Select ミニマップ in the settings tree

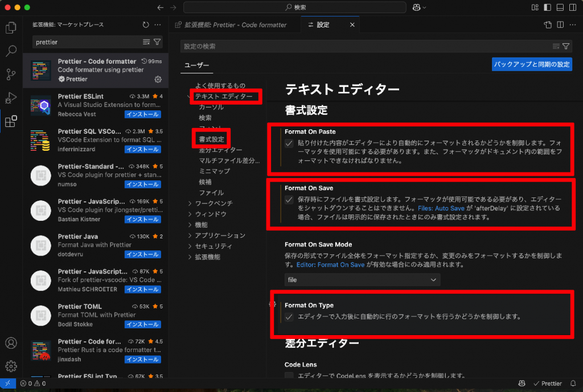[x=215, y=171]
